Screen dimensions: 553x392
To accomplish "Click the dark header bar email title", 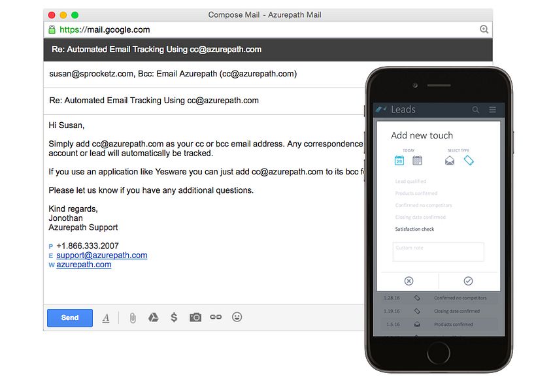I will pyautogui.click(x=157, y=50).
